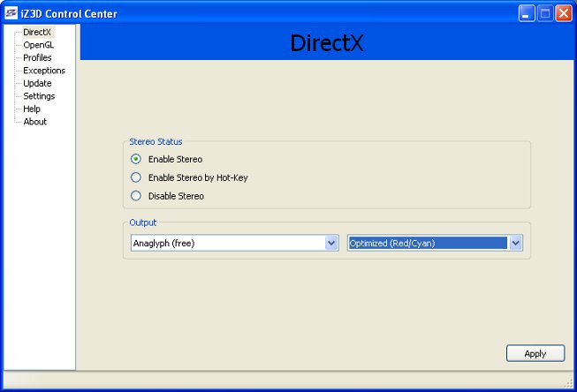Viewport: 577px width, 392px height.
Task: Select the Disable Stereo radio button
Action: pyautogui.click(x=136, y=196)
